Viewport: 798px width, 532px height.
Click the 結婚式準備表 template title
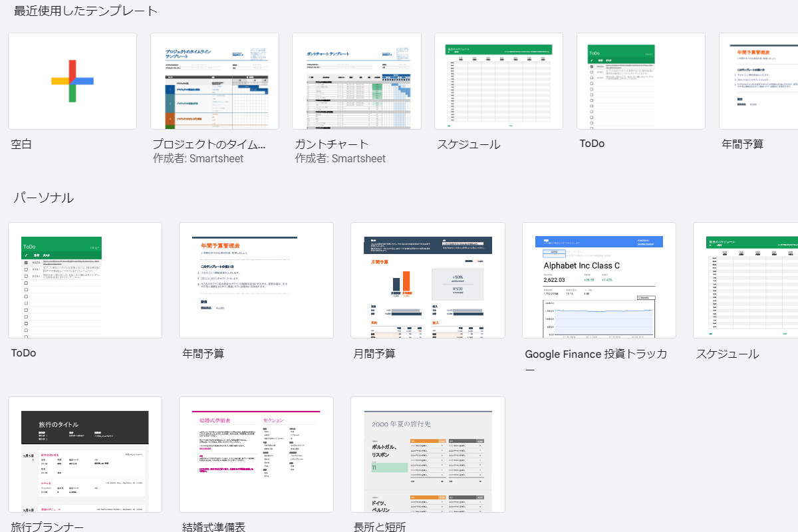coord(213,527)
